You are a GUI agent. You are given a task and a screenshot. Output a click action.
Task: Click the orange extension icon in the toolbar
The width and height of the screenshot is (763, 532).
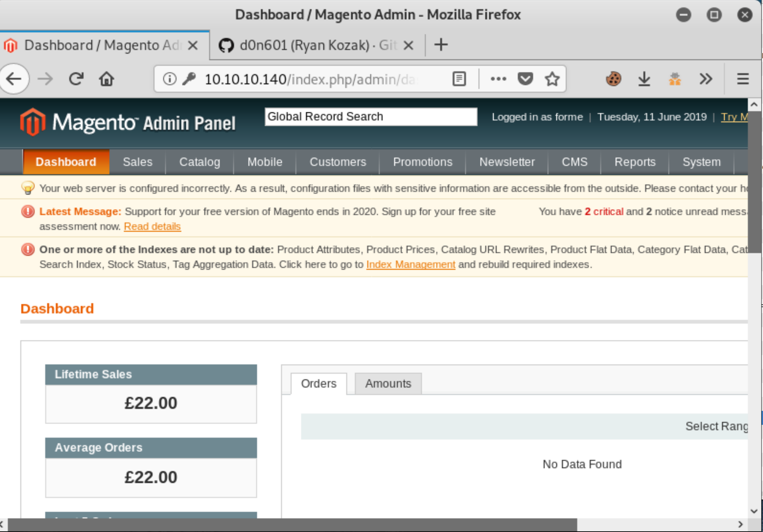675,79
